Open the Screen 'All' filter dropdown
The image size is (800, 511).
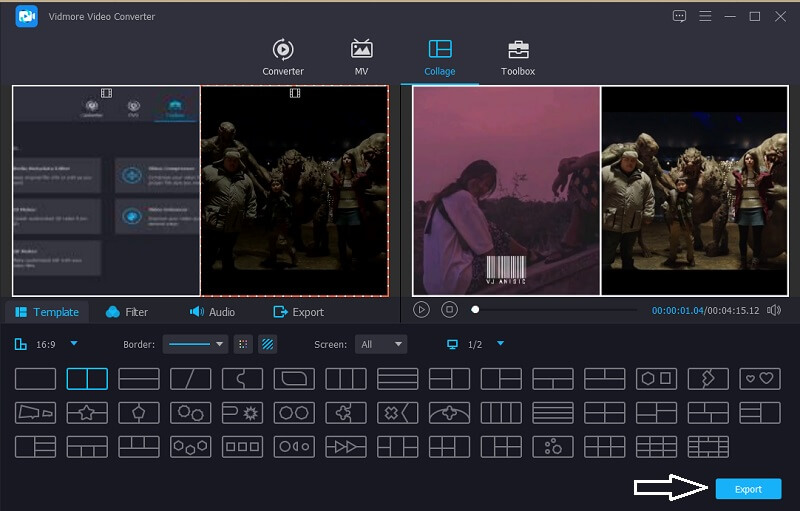[x=381, y=344]
